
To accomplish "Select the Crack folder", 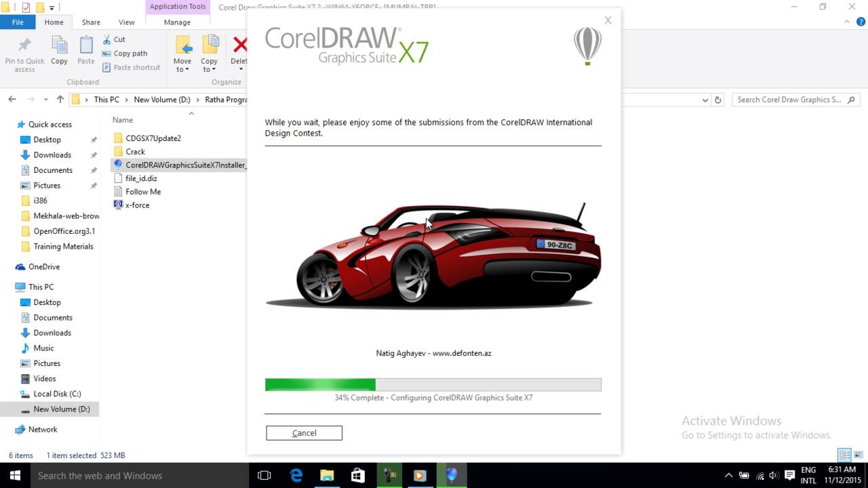I will pyautogui.click(x=135, y=152).
